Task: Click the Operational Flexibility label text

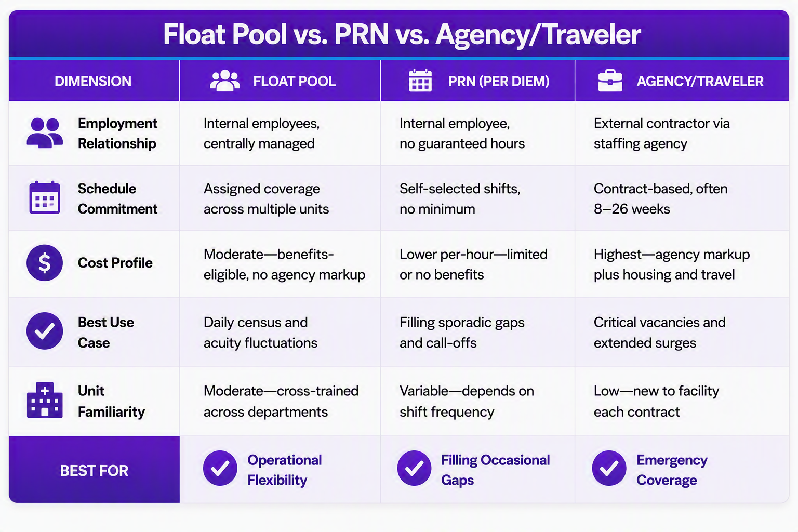Action: click(x=284, y=470)
